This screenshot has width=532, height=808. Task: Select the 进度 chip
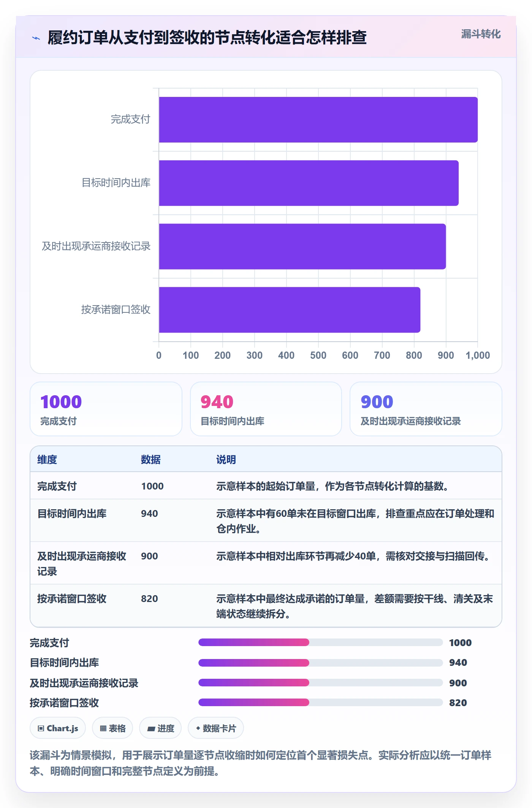pos(160,728)
